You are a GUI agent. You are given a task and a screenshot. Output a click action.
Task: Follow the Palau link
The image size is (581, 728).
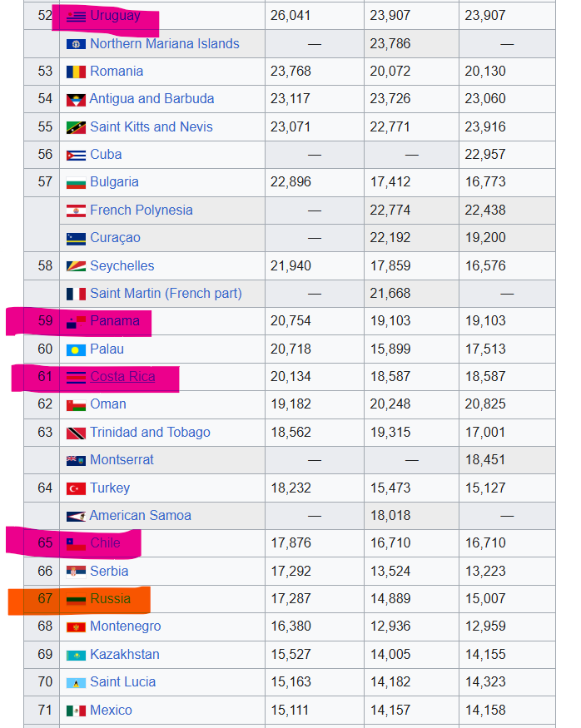coord(107,349)
